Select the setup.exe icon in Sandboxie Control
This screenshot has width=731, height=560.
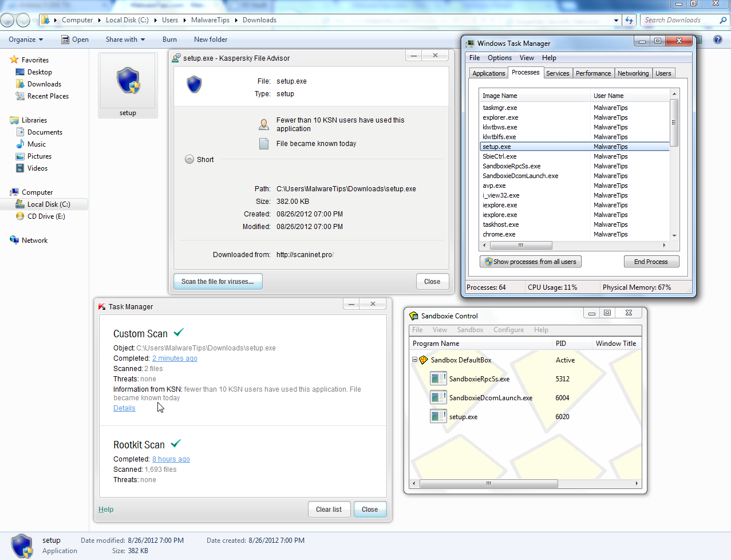[x=438, y=417]
